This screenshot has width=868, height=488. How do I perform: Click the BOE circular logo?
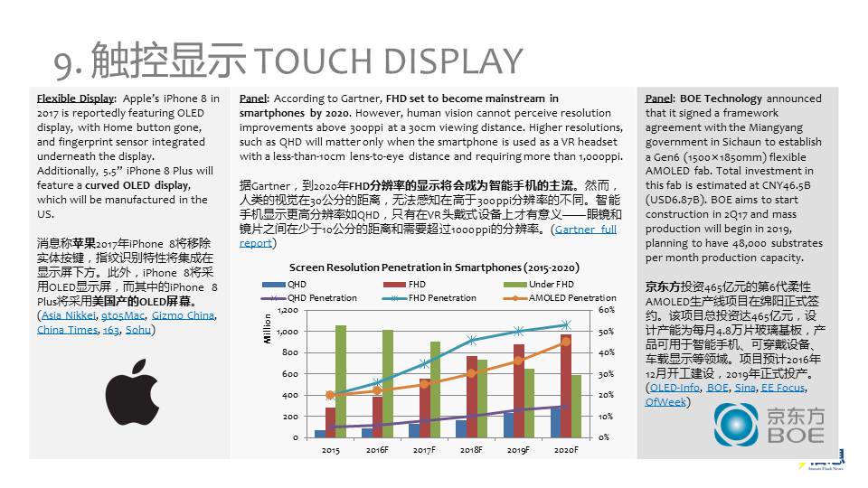pos(736,425)
